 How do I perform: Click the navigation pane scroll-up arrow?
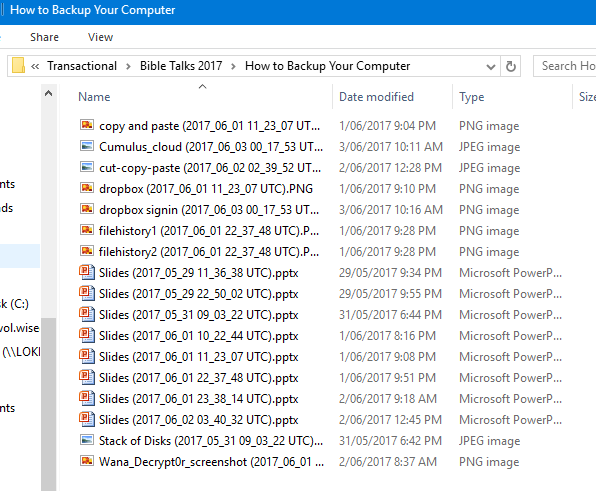click(x=49, y=93)
